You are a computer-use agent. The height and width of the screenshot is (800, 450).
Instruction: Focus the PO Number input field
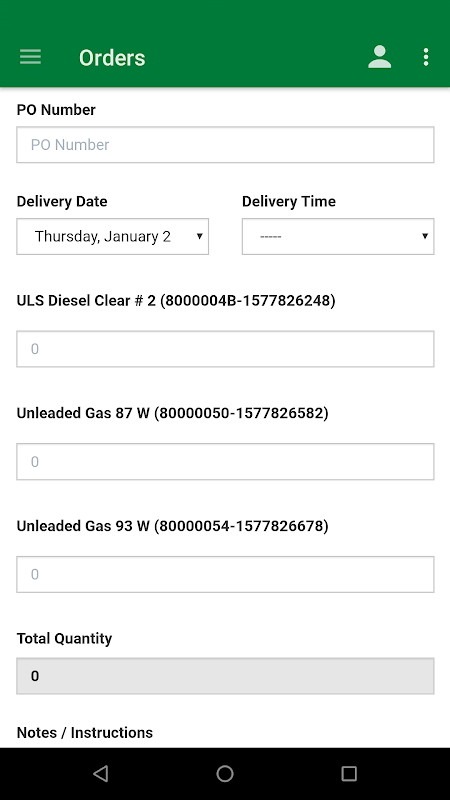(x=225, y=145)
